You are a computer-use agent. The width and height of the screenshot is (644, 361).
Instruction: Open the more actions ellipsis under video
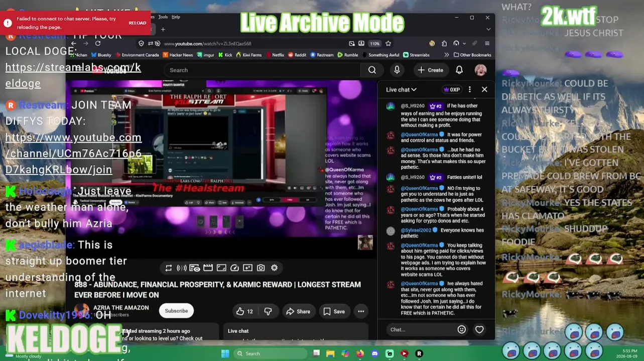coord(361,311)
